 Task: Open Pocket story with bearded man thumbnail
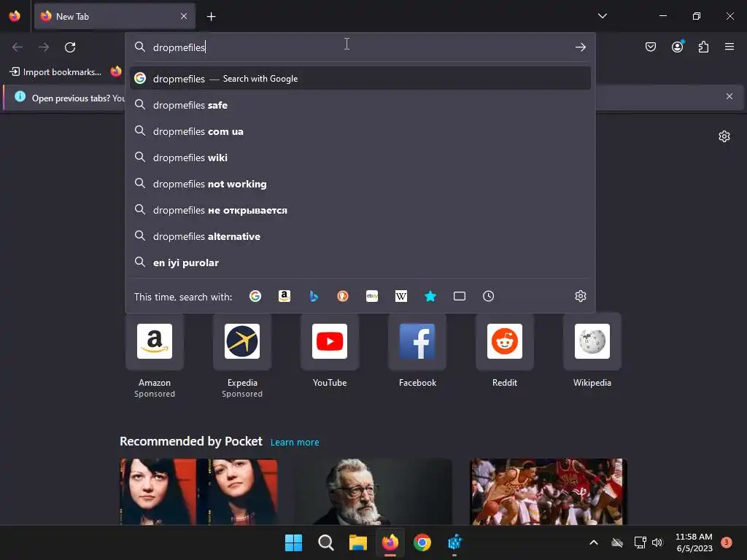[x=373, y=491]
